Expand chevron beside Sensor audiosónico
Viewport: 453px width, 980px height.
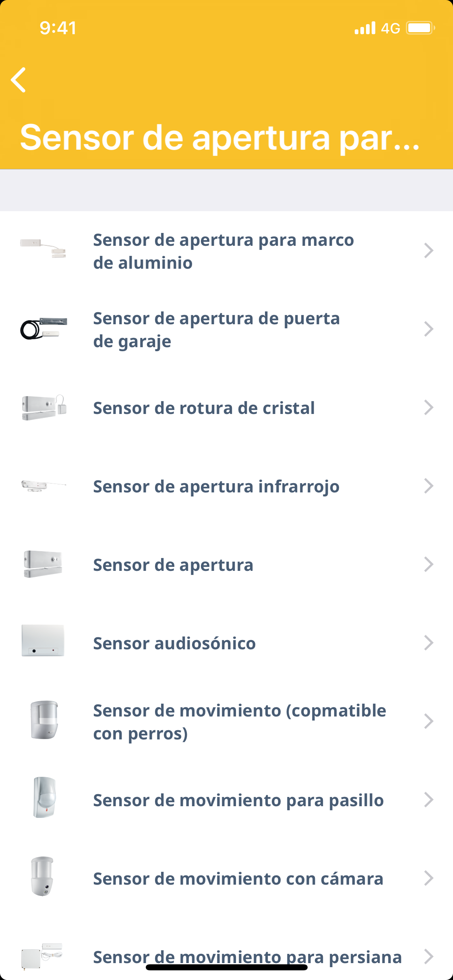[x=428, y=643]
